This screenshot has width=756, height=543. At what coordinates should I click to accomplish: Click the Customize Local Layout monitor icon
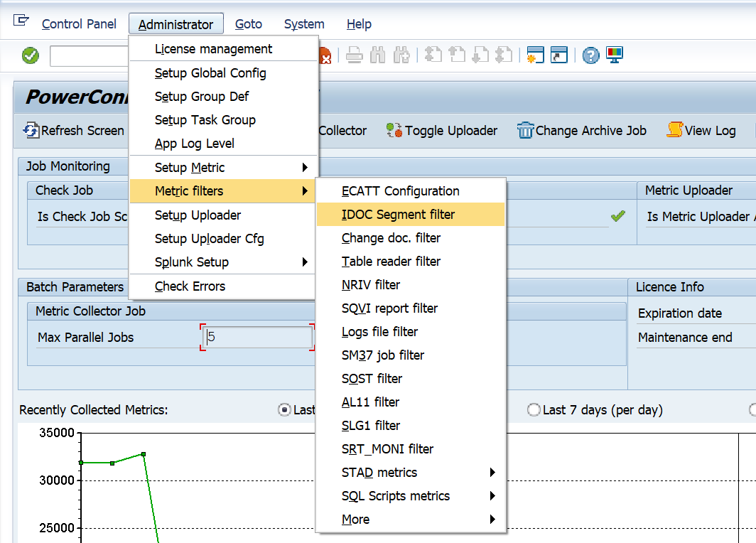tap(614, 55)
